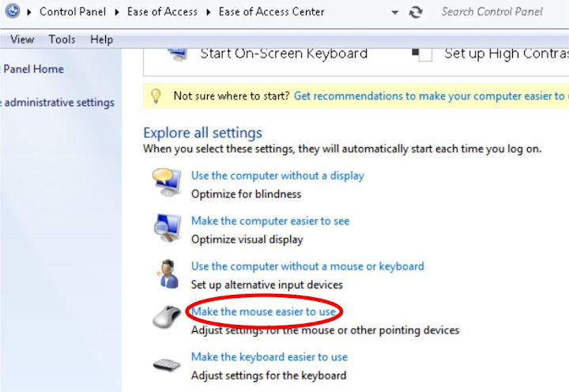The width and height of the screenshot is (569, 392).
Task: Click the yellow lightbulb tip icon
Action: (x=156, y=96)
